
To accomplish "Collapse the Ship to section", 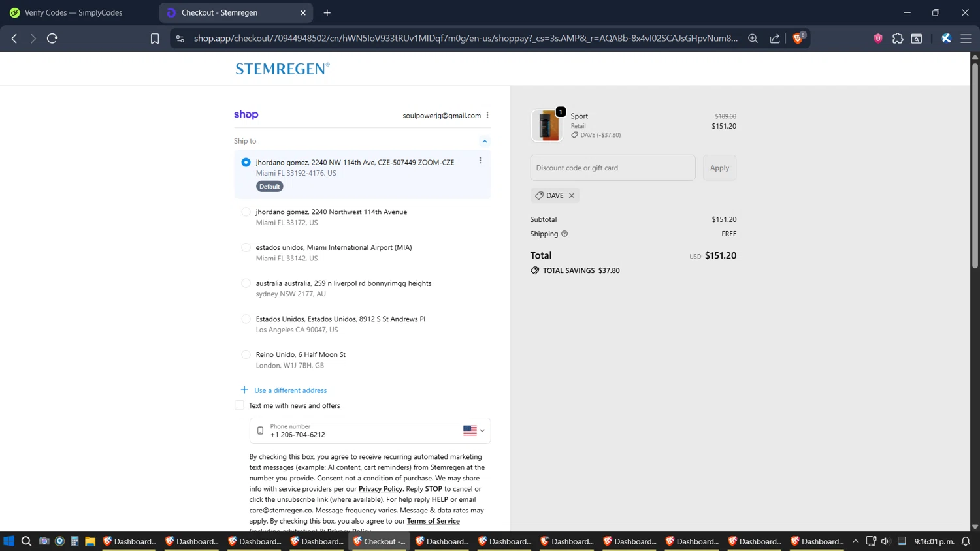I will [485, 141].
